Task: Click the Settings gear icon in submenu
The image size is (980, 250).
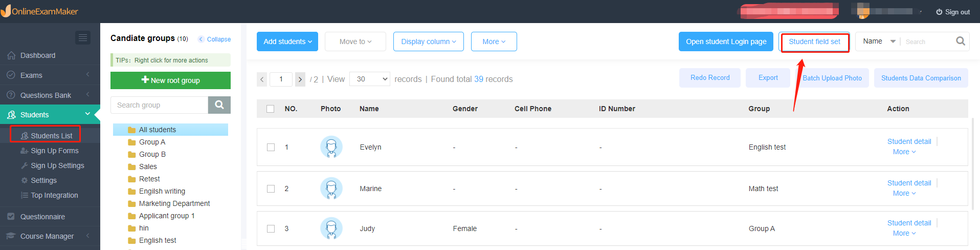Action: 24,180
